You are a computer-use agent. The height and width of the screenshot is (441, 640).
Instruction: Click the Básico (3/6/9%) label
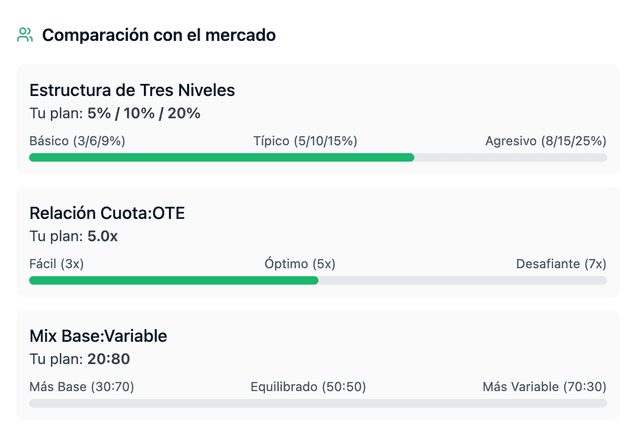pyautogui.click(x=77, y=140)
